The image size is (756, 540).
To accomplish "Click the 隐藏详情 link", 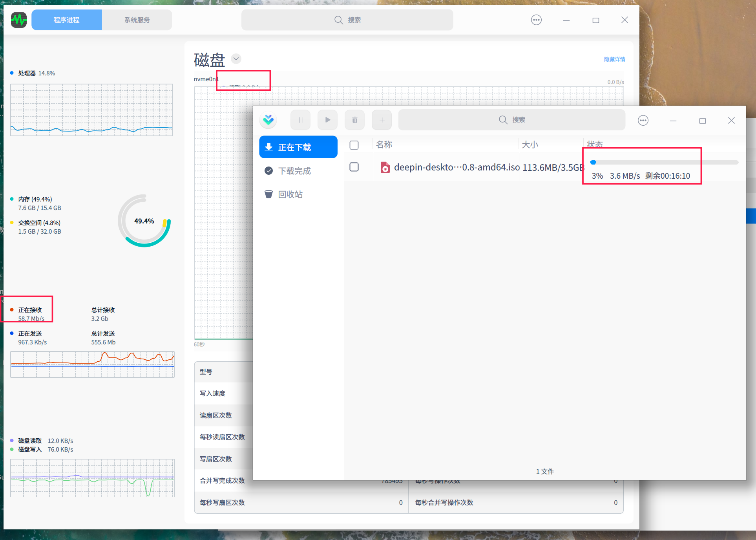I will tap(614, 59).
